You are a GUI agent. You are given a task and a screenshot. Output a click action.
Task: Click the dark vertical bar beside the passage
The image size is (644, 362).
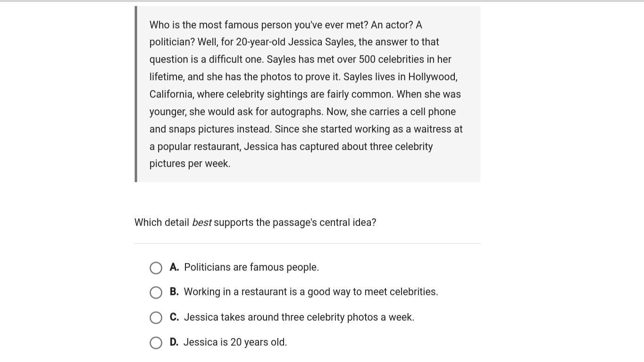click(x=136, y=94)
